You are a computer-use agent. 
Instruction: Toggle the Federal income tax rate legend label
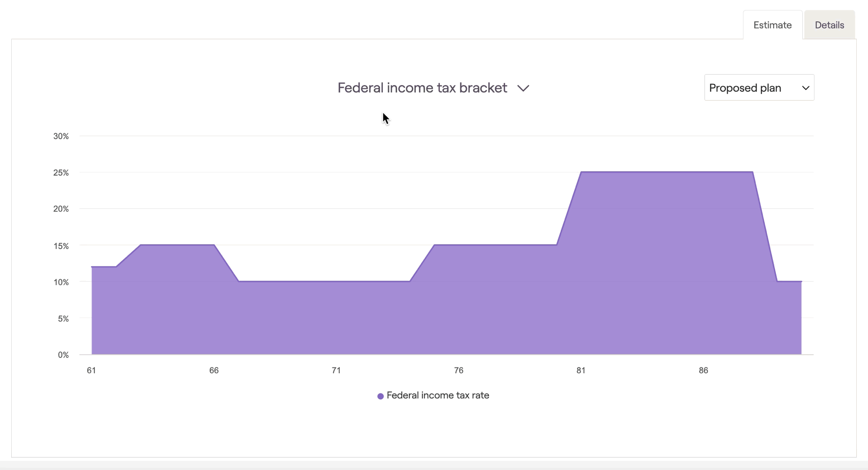tap(437, 395)
